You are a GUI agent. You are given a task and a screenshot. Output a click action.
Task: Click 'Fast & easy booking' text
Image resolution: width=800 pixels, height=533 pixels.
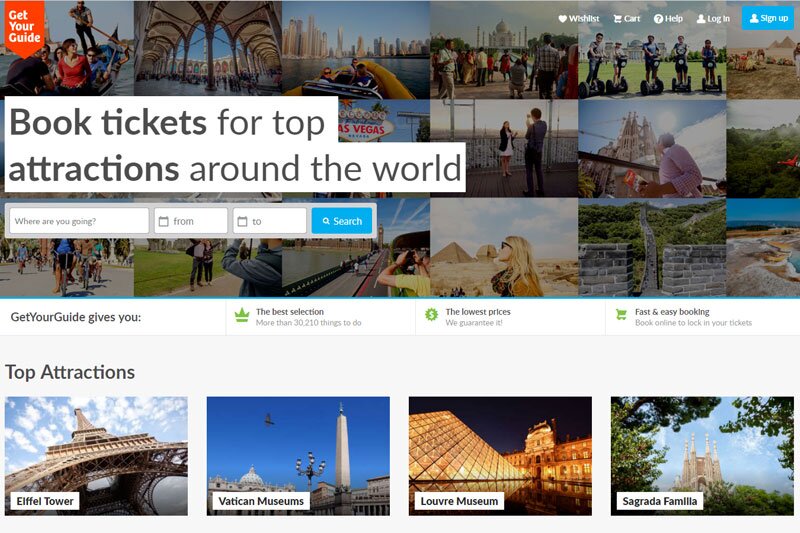[672, 312]
